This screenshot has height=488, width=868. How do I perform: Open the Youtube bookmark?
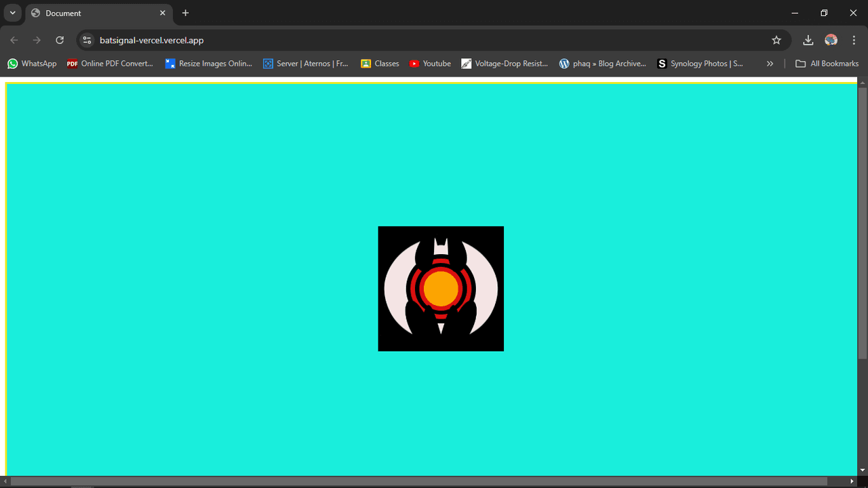click(x=430, y=64)
